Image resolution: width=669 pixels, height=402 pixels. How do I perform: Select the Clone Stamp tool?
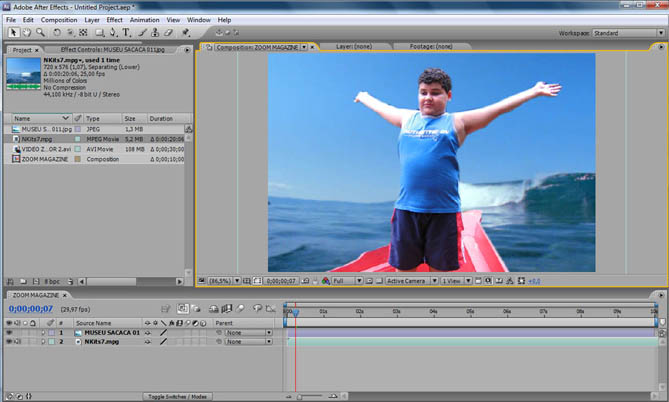[156, 32]
